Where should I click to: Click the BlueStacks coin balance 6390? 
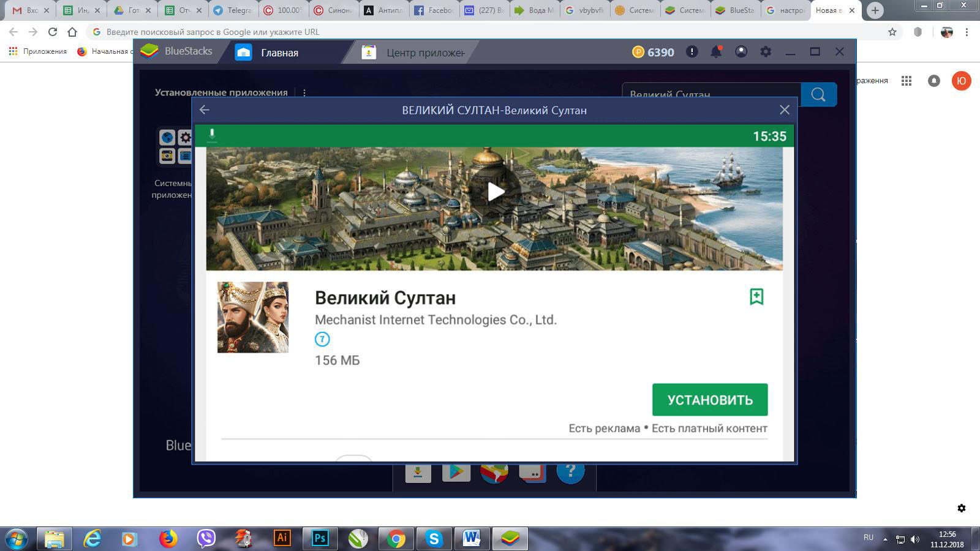653,52
